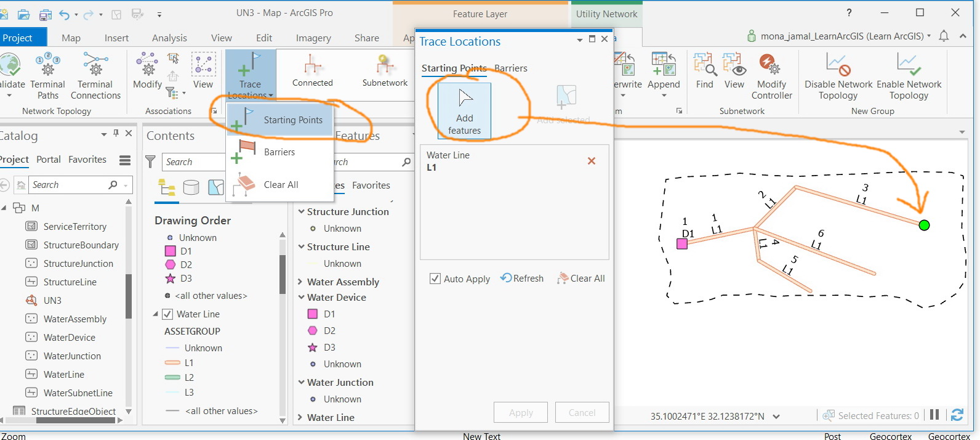Switch to Portal tab in Catalog
This screenshot has width=980, height=440.
click(x=49, y=159)
